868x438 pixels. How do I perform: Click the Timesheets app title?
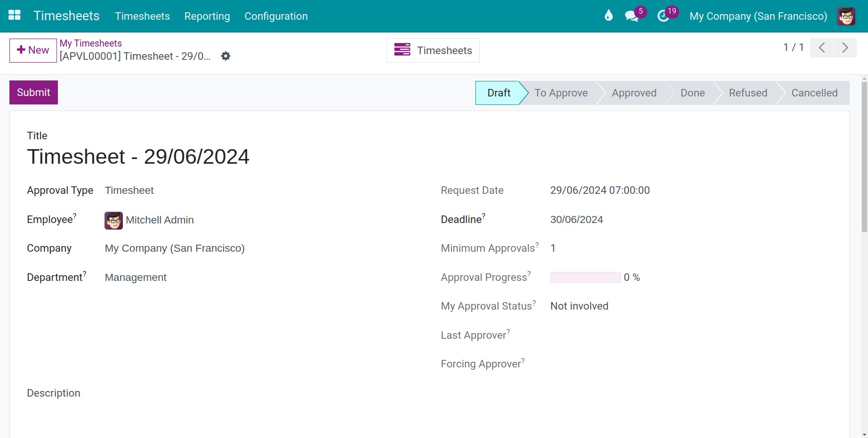[x=66, y=16]
